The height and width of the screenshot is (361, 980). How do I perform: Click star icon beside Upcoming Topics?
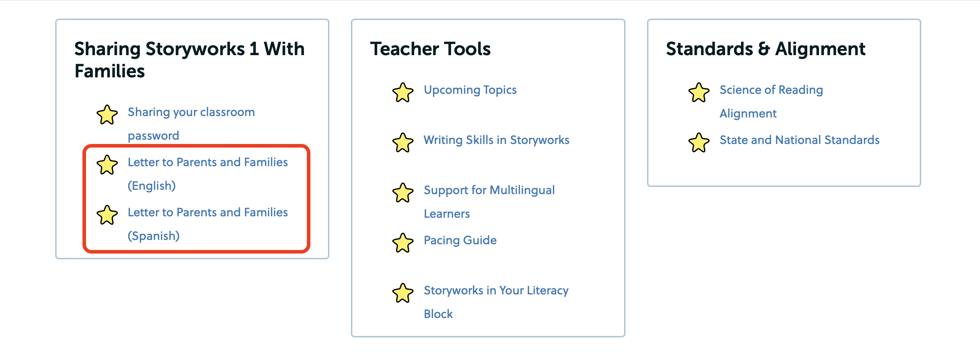point(403,92)
